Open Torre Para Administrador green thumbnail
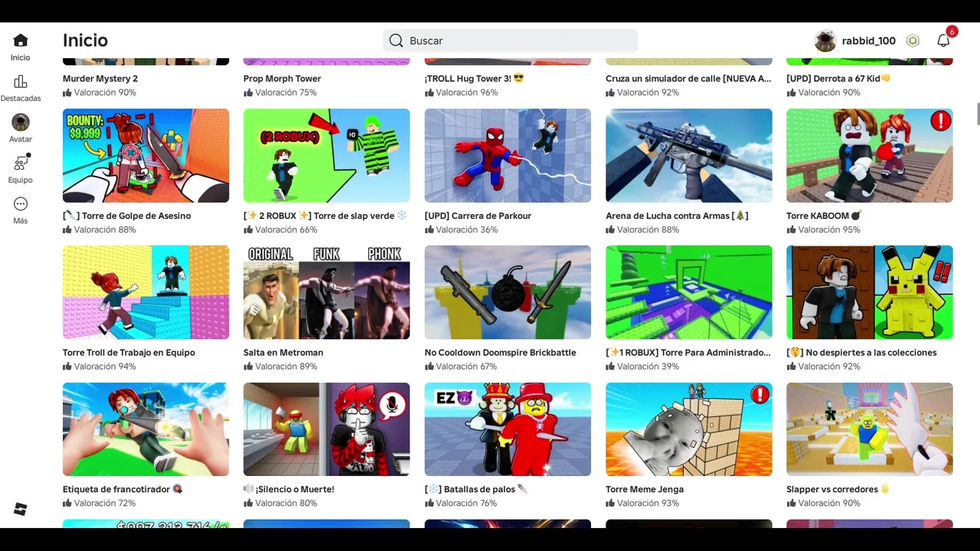This screenshot has width=980, height=551. point(688,292)
